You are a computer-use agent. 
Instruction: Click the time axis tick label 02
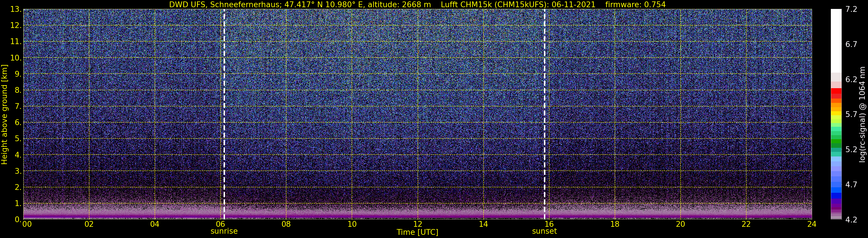click(89, 224)
